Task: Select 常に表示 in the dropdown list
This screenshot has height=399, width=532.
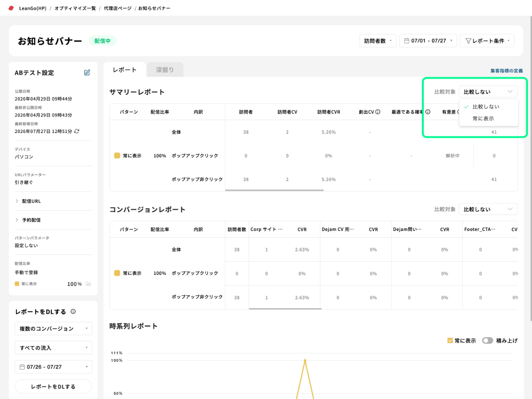Action: click(x=489, y=119)
